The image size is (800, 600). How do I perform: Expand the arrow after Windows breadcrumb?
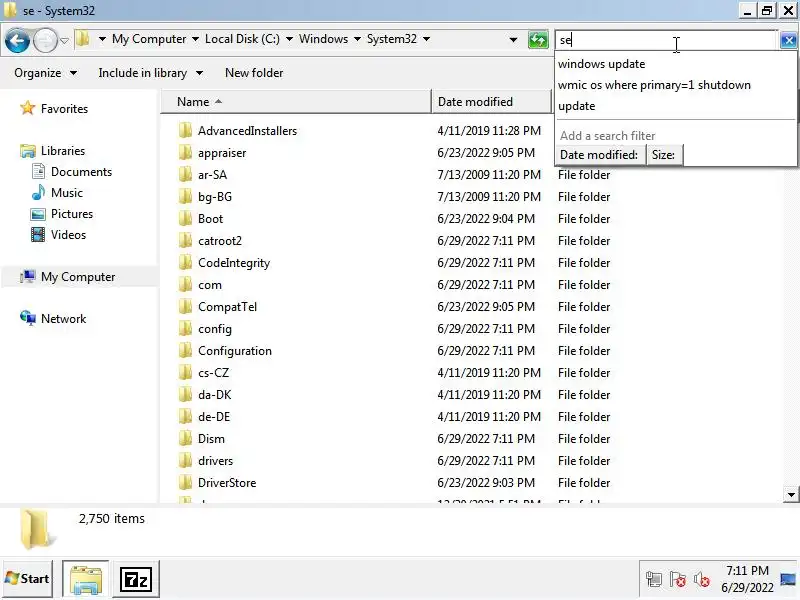point(357,39)
